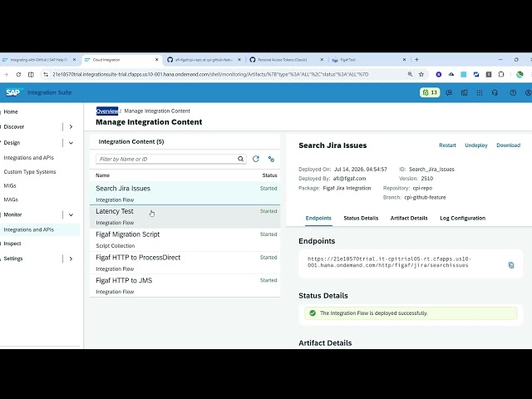Select the Figaf HTTP to JMS row
Image resolution: width=532 pixels, height=399 pixels.
[185, 286]
